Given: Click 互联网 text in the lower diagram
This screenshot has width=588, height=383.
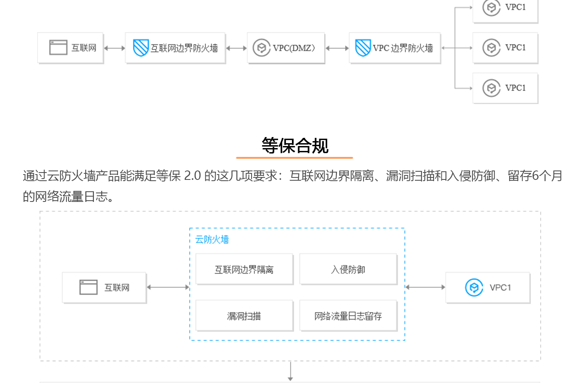Looking at the screenshot, I should 117,288.
